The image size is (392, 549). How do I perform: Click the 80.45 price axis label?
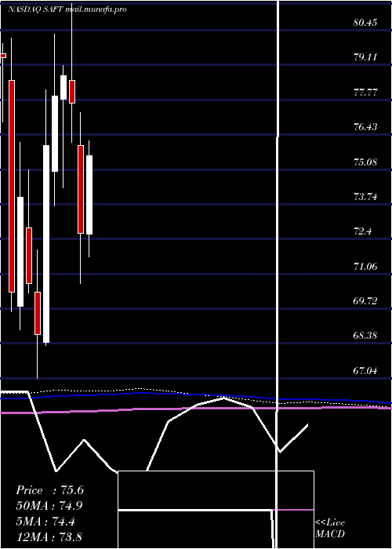click(365, 23)
